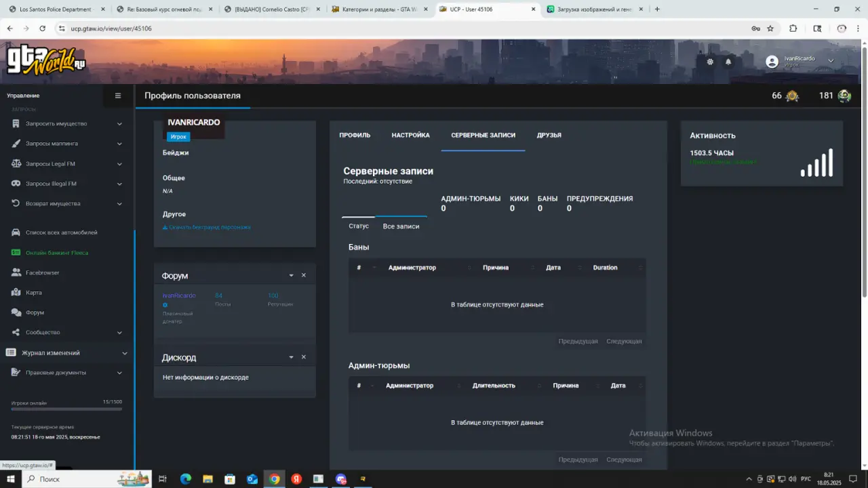Switch to the Настройка tab

tap(410, 136)
